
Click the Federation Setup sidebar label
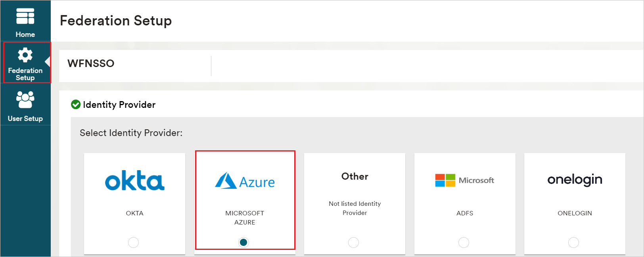point(25,74)
